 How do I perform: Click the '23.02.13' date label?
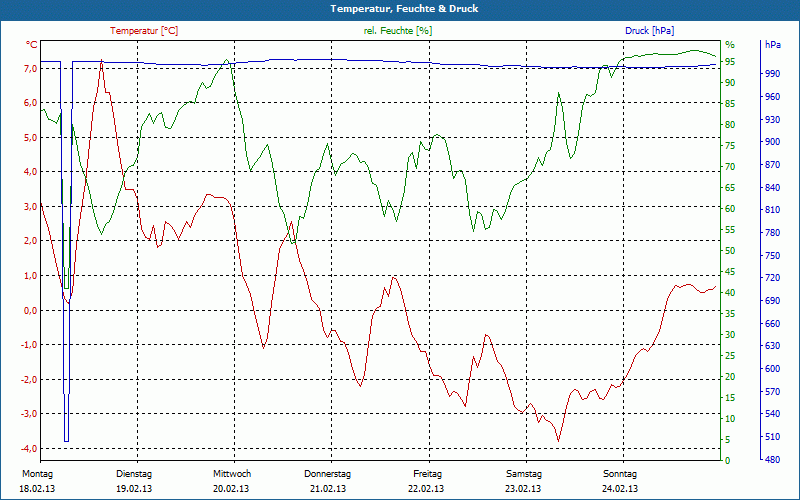tap(523, 489)
